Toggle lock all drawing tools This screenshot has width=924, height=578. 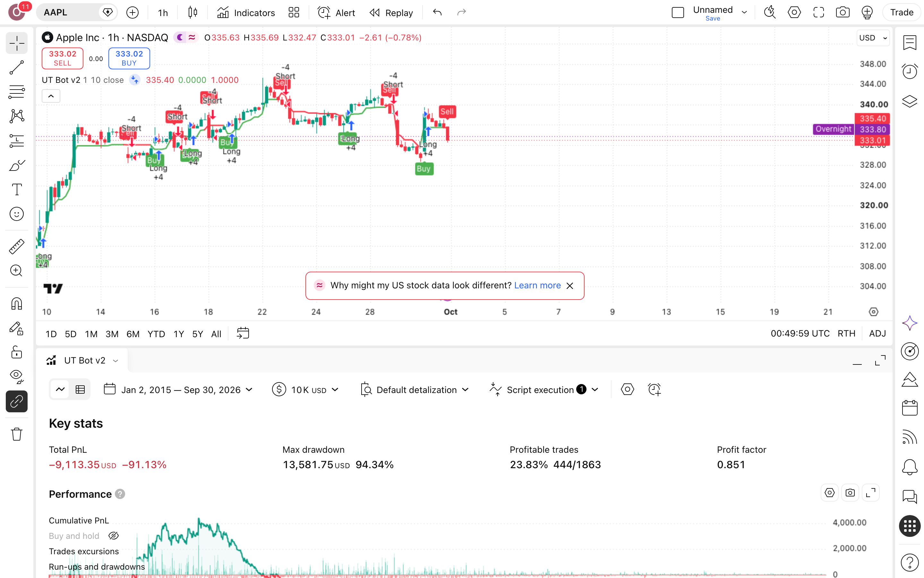(16, 353)
